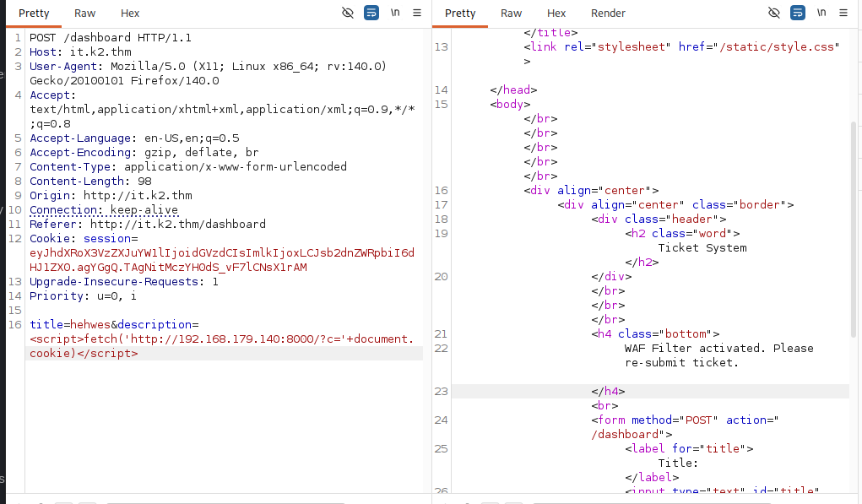Click form method="POST" line in response
Image resolution: width=862 pixels, height=504 pixels.
(685, 426)
